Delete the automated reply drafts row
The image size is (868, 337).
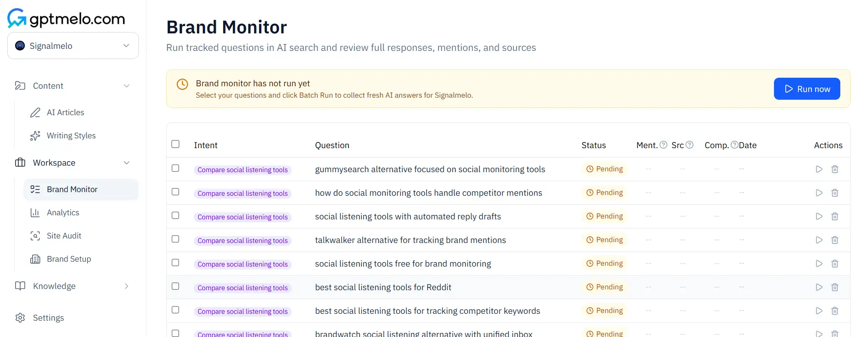click(835, 217)
